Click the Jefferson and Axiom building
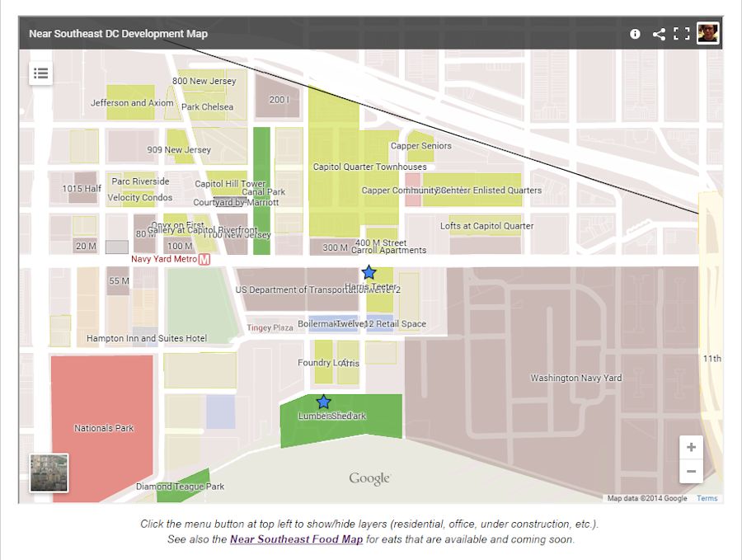Viewport: 742px width, 560px height. pos(130,103)
